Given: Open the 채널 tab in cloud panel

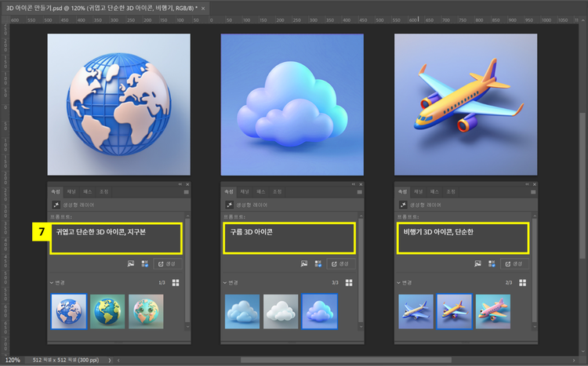Looking at the screenshot, I should tap(245, 192).
